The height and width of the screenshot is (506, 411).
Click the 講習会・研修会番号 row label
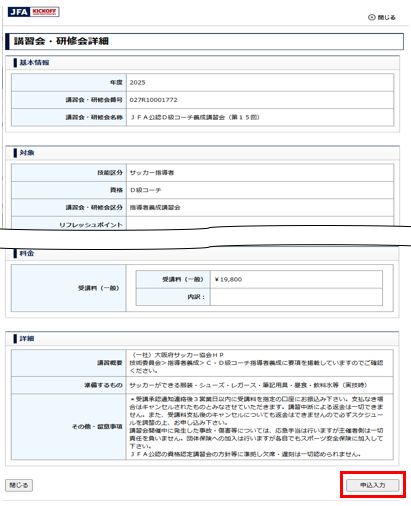coord(94,100)
